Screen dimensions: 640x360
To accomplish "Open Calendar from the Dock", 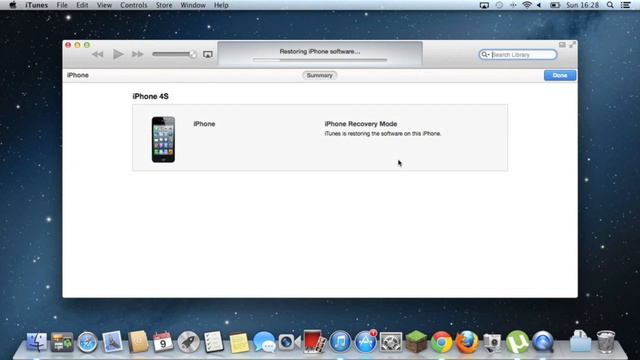I will pyautogui.click(x=163, y=342).
